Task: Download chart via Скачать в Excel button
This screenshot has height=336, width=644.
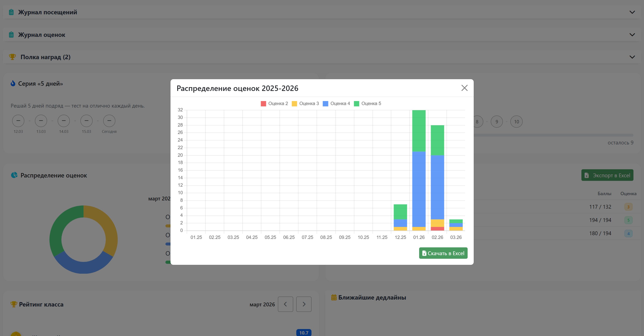Action: click(x=443, y=253)
